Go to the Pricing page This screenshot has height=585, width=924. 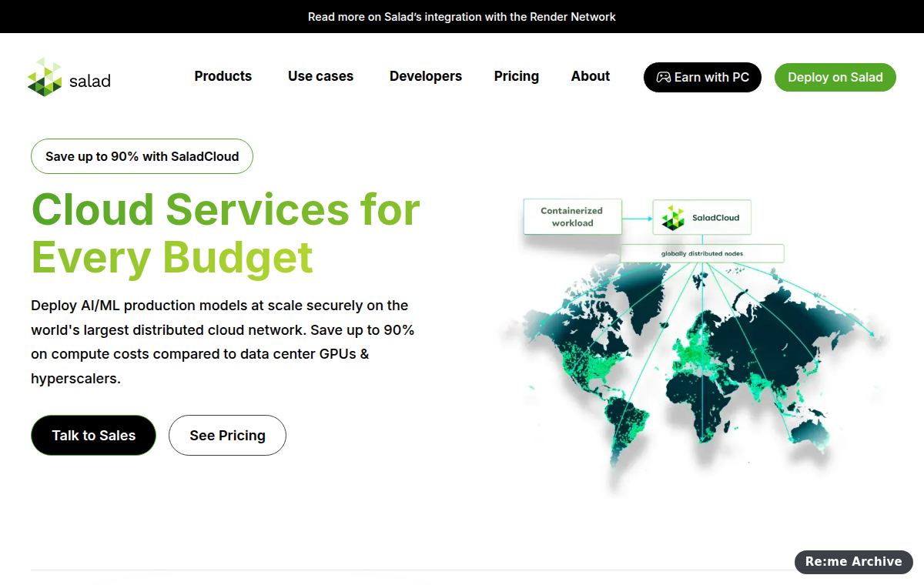[517, 76]
